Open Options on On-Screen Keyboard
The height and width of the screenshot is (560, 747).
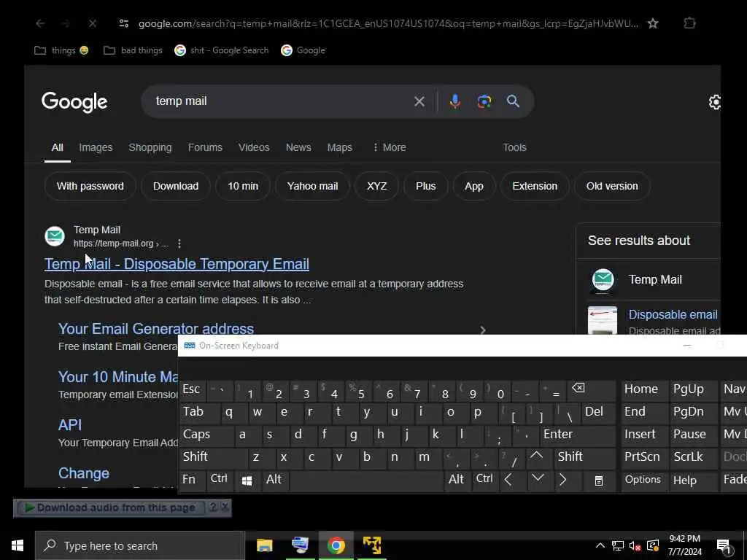643,480
